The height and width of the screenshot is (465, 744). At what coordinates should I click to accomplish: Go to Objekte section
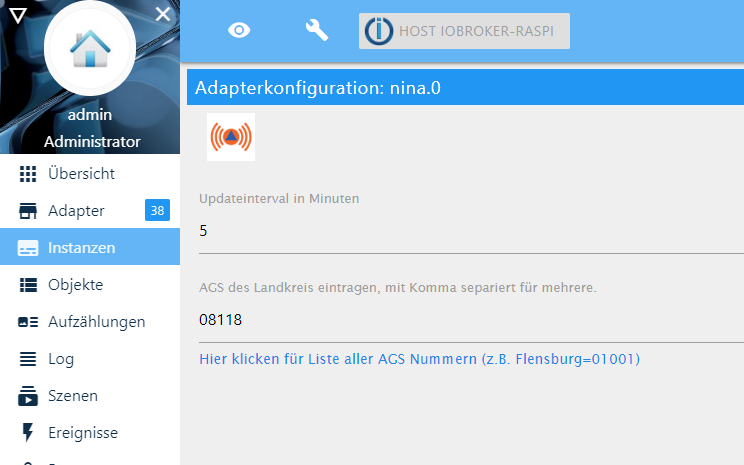click(x=75, y=284)
